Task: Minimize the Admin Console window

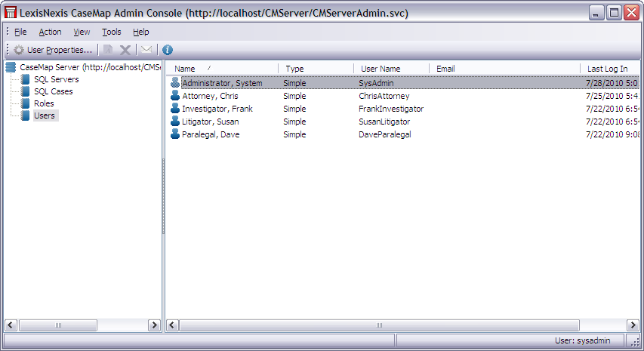Action: click(x=596, y=13)
